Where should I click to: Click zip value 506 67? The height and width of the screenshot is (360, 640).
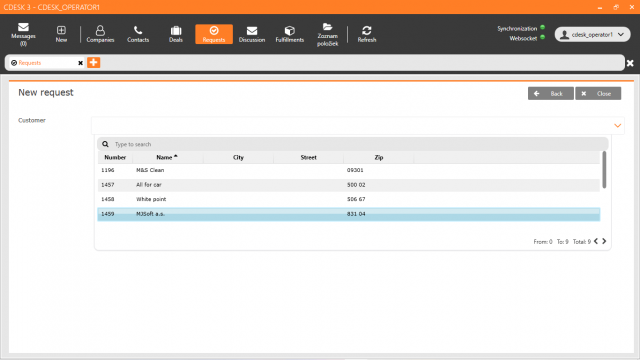pos(356,199)
